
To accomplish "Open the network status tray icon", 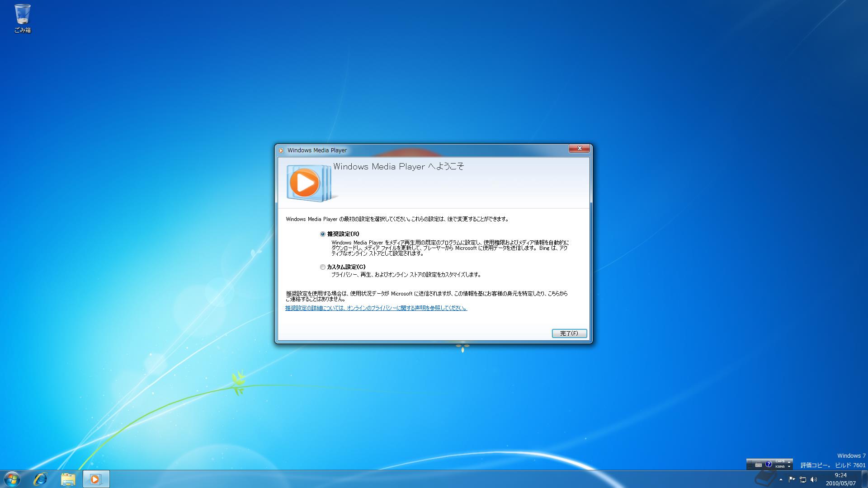I will (x=803, y=480).
